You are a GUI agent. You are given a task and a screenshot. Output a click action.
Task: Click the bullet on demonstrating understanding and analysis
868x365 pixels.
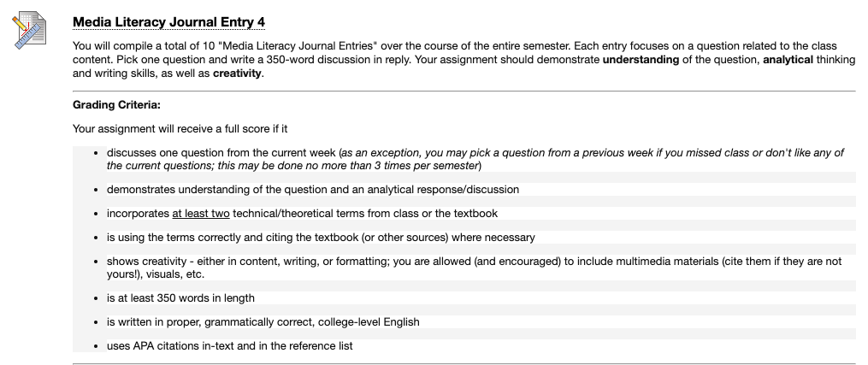click(313, 190)
